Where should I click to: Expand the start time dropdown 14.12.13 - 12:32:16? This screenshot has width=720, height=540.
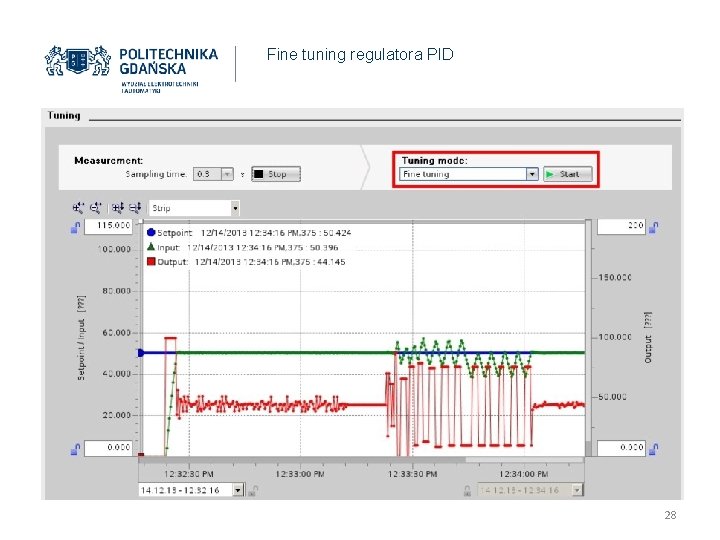point(238,490)
